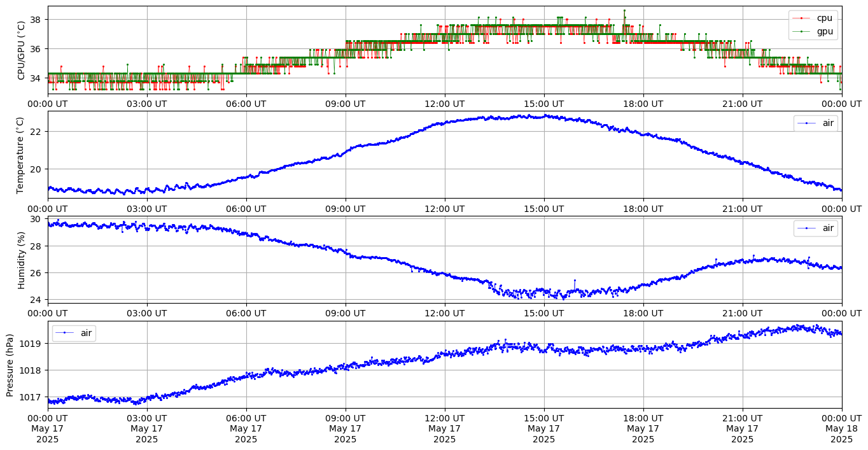Click "12:00 UT" under the CPU/GPU plot
Viewport: 868px width, 450px height.
445,104
